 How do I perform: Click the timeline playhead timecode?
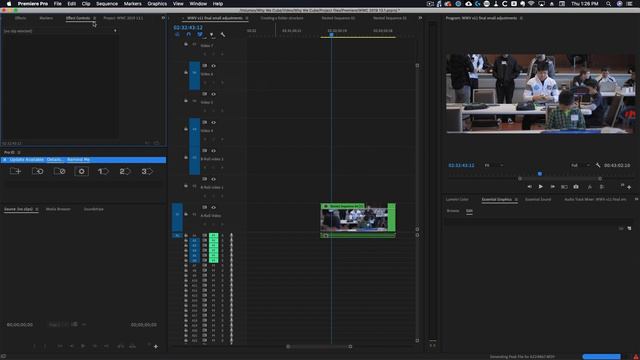[x=188, y=27]
